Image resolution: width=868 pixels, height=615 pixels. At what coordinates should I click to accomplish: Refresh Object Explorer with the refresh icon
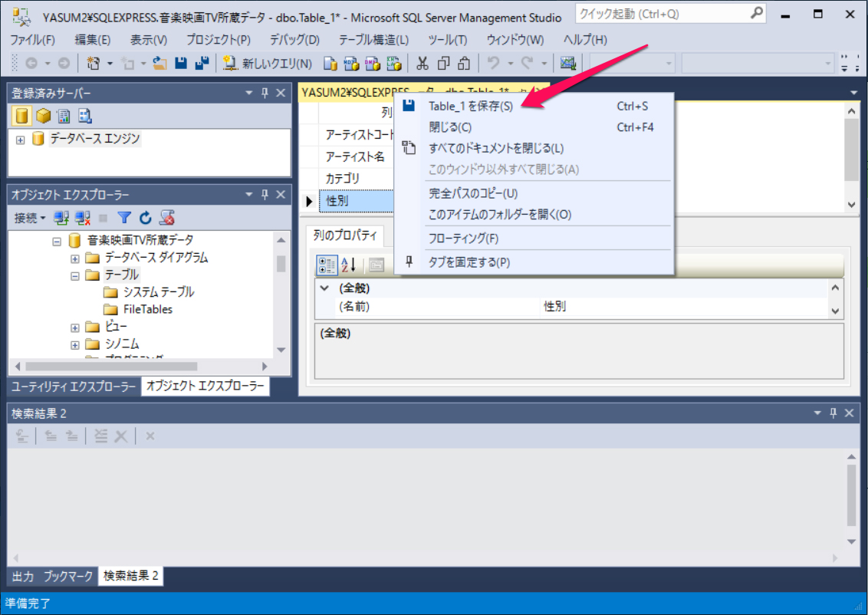[146, 218]
